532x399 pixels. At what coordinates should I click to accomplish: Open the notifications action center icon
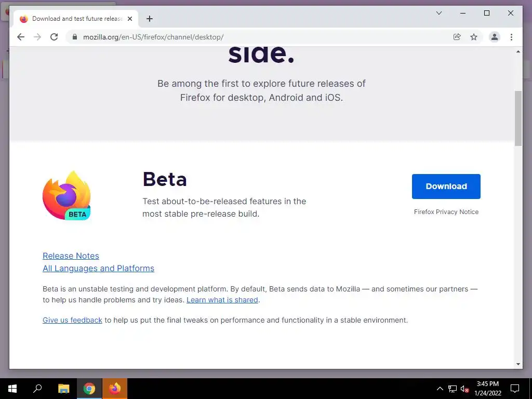point(515,389)
